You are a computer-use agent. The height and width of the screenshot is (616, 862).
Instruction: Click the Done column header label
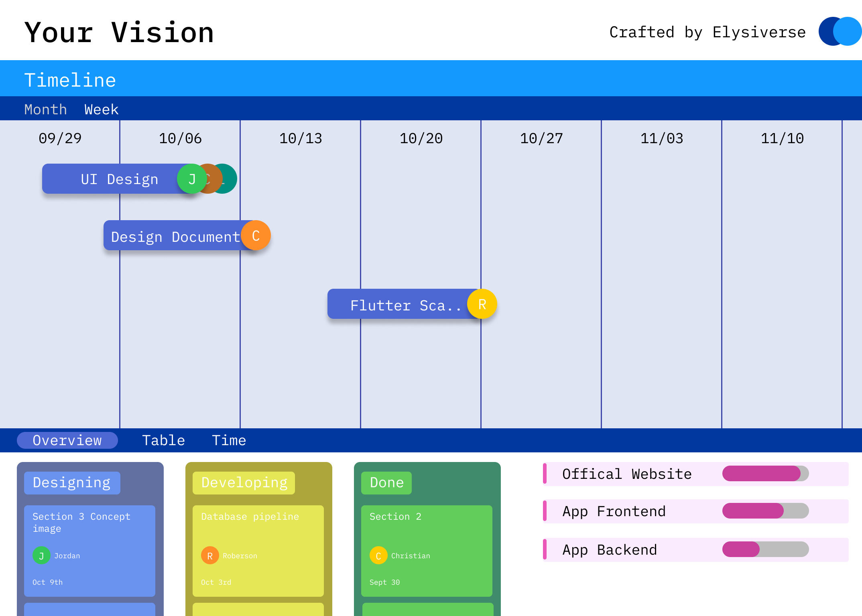pos(386,483)
